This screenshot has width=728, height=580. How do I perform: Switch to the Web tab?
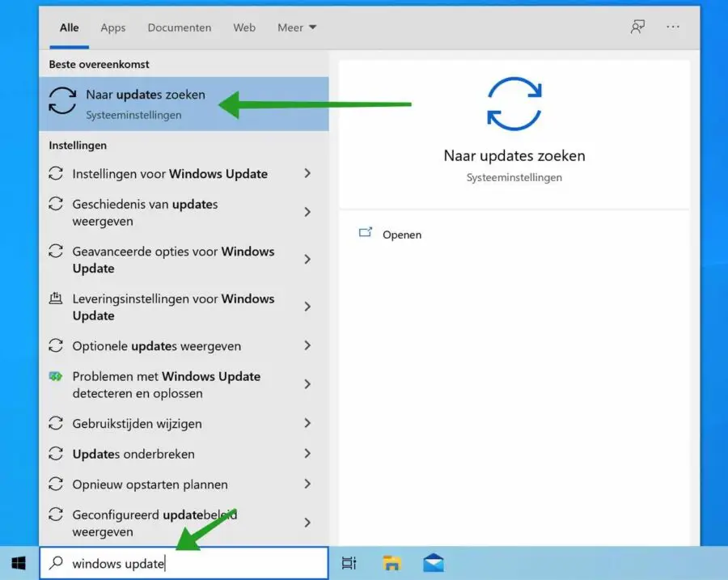244,28
